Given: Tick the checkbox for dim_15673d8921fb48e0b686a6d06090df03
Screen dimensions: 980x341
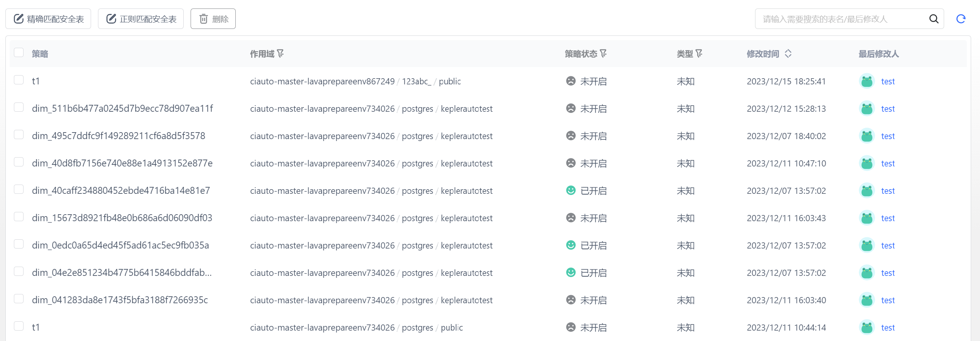Looking at the screenshot, I should [19, 217].
